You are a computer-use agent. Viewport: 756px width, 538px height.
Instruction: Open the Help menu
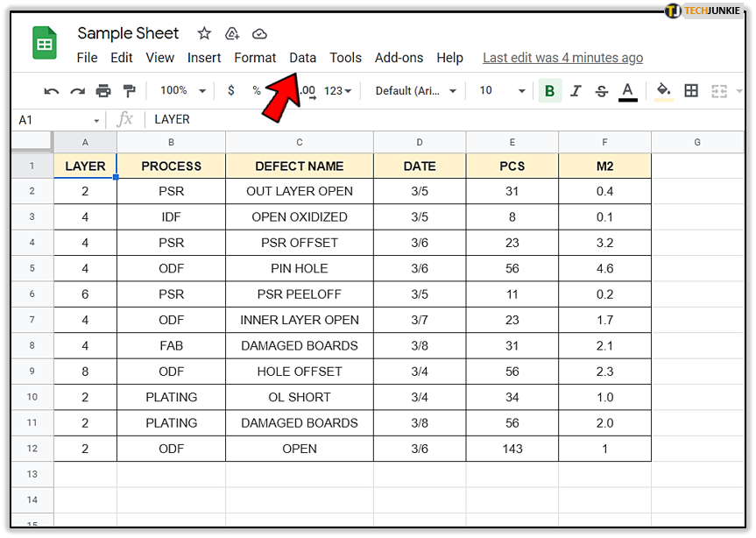[x=450, y=58]
